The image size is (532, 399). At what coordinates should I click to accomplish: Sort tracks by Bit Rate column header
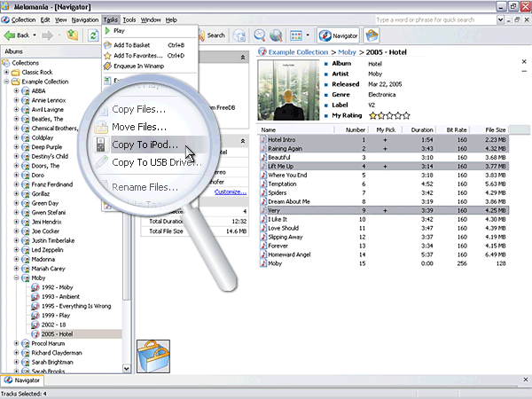coord(453,130)
